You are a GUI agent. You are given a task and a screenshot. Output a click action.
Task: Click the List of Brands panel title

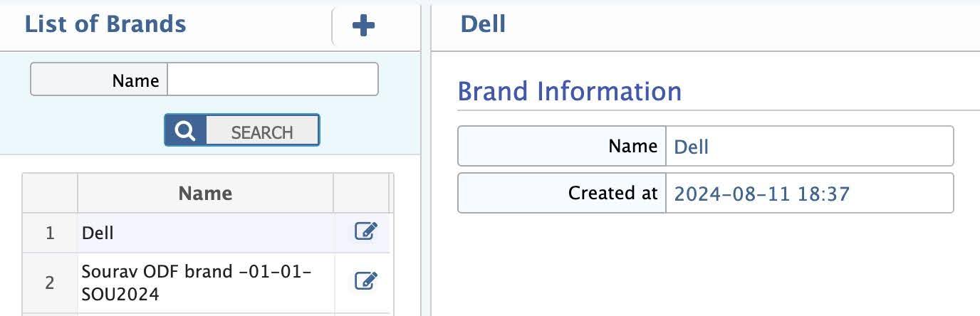click(x=105, y=24)
